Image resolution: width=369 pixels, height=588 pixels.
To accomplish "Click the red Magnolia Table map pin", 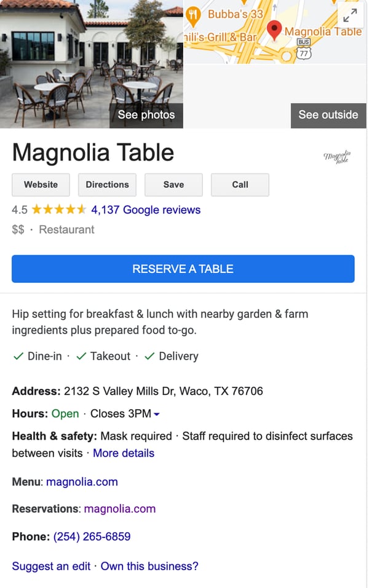I will click(274, 31).
